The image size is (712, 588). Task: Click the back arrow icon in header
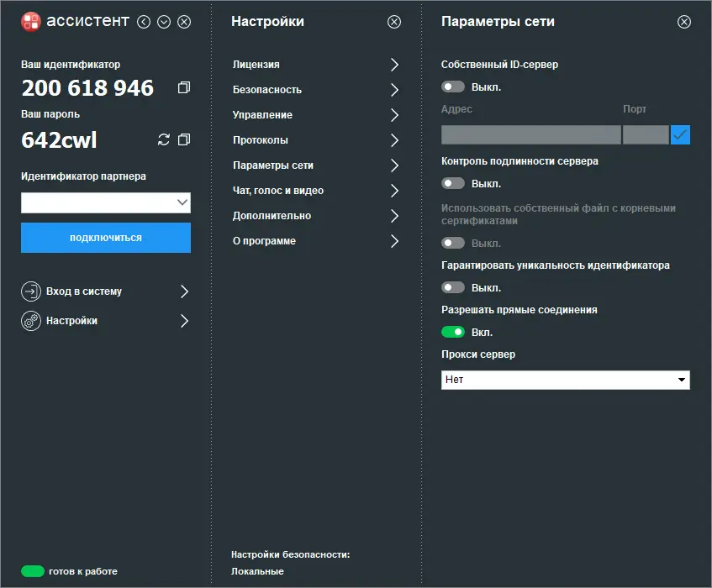(144, 22)
